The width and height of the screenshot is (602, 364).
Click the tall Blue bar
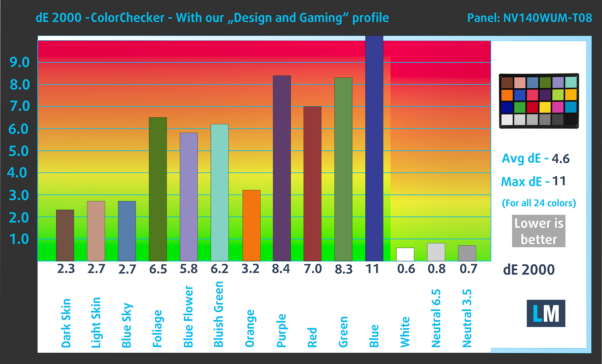[374, 148]
